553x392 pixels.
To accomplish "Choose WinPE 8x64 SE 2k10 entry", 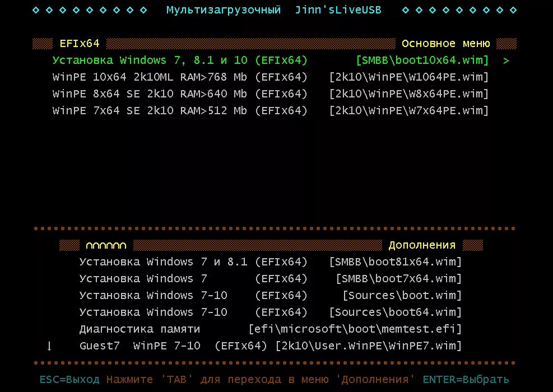I will click(271, 94).
